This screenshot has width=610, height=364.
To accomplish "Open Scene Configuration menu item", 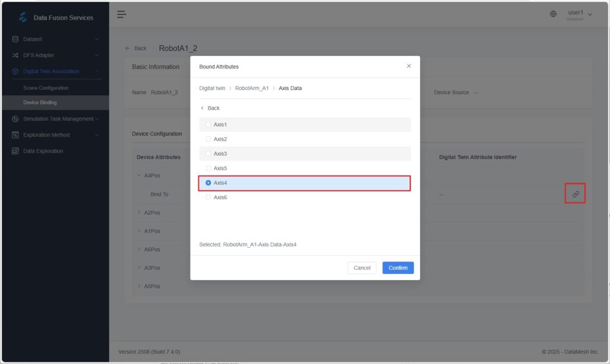I will [x=46, y=88].
